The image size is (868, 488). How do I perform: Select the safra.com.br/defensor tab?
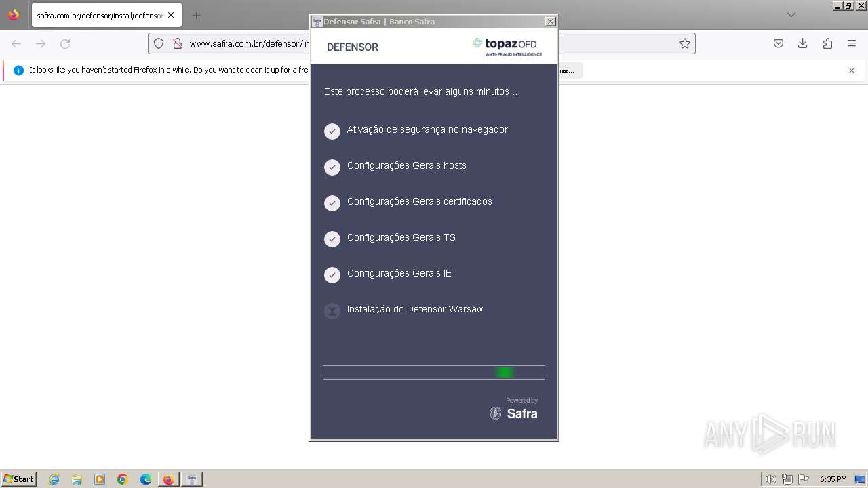pos(106,15)
